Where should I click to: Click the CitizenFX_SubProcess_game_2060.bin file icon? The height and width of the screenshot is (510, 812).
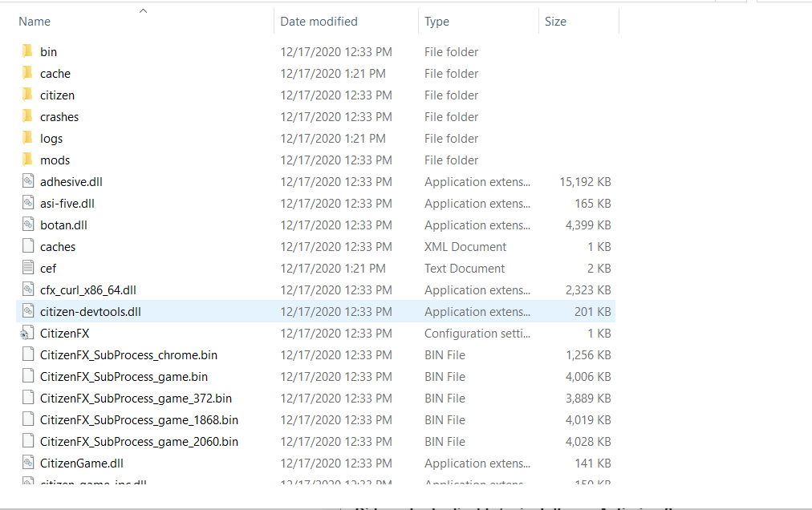[28, 441]
